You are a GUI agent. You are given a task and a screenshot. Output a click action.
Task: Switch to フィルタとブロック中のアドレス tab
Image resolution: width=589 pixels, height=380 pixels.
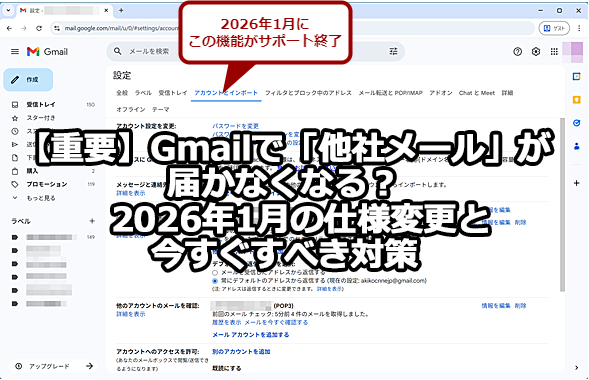click(x=308, y=93)
